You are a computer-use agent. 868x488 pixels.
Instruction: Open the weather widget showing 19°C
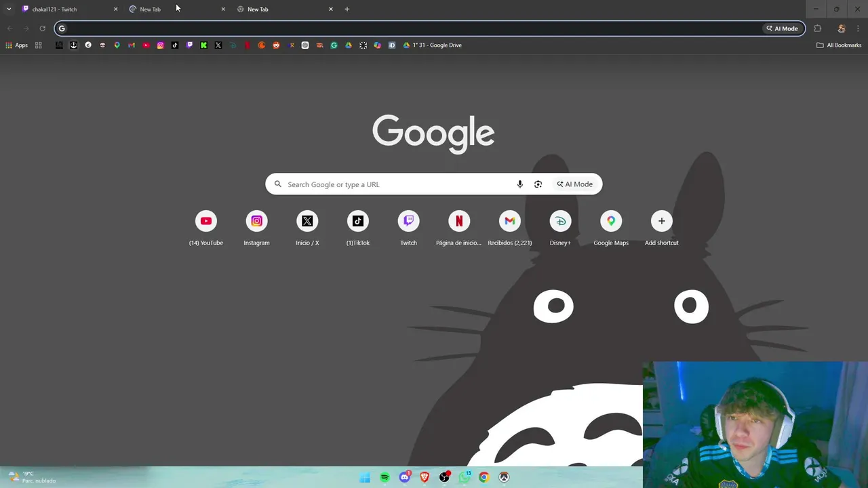click(x=32, y=477)
